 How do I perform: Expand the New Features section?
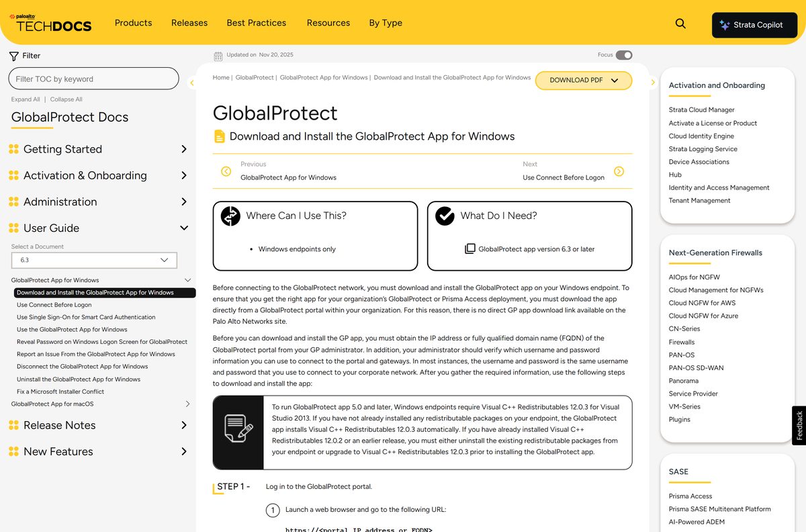tap(184, 451)
